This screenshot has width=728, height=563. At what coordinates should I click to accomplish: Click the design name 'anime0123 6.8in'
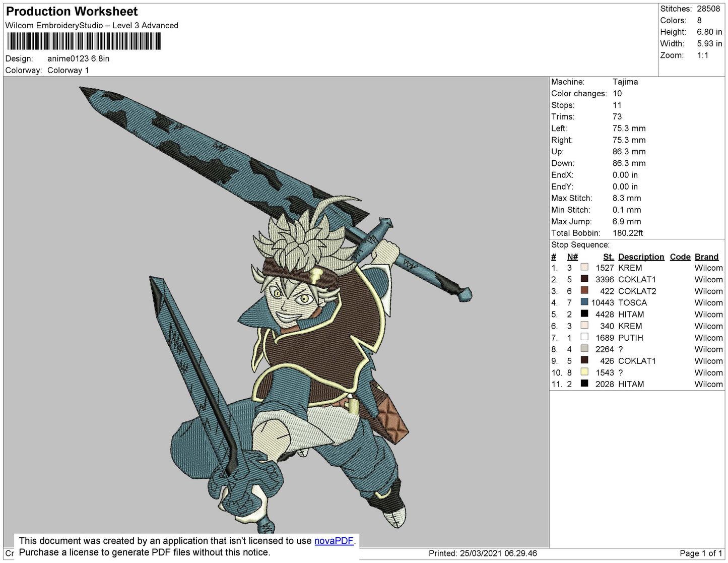(79, 58)
